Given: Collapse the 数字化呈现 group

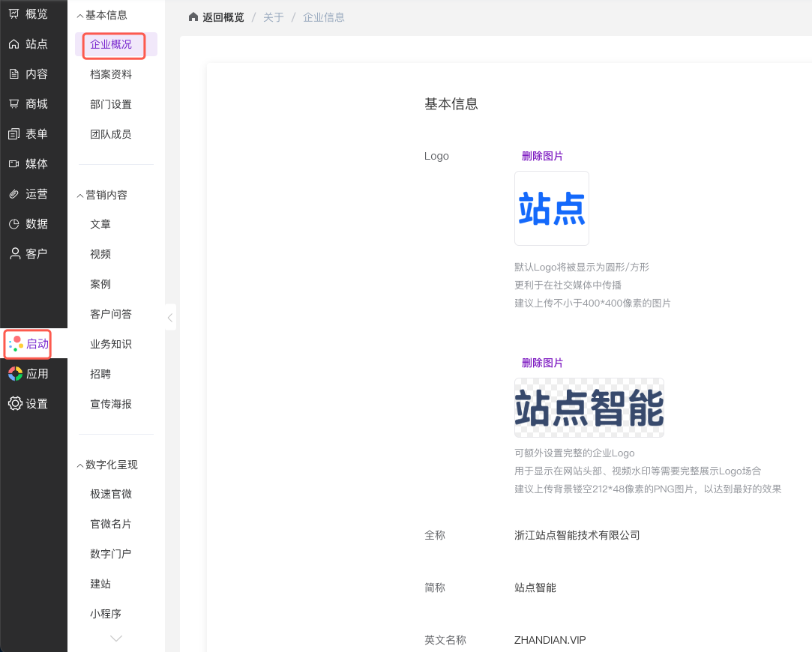Looking at the screenshot, I should (80, 465).
